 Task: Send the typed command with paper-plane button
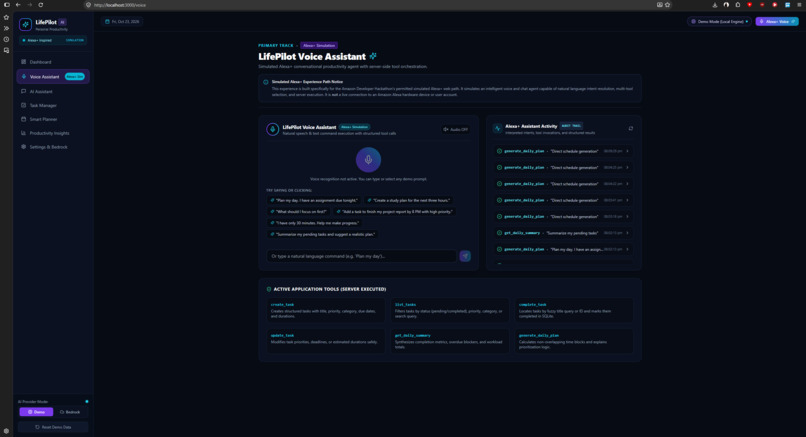tap(465, 256)
